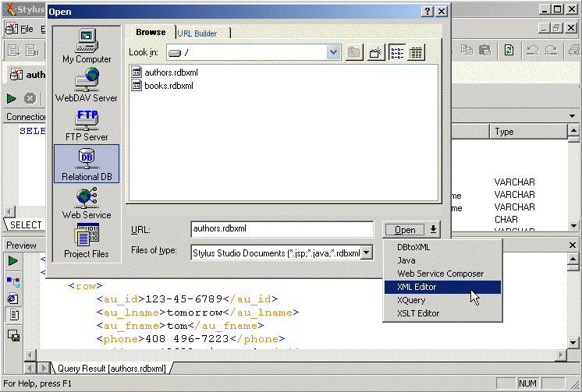Click the dialog's help question mark button
The image size is (582, 392).
pyautogui.click(x=427, y=12)
